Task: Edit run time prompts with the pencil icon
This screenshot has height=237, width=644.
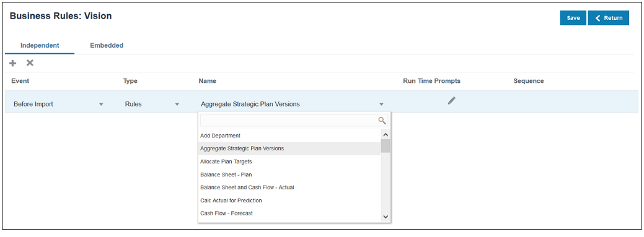Action: [452, 100]
